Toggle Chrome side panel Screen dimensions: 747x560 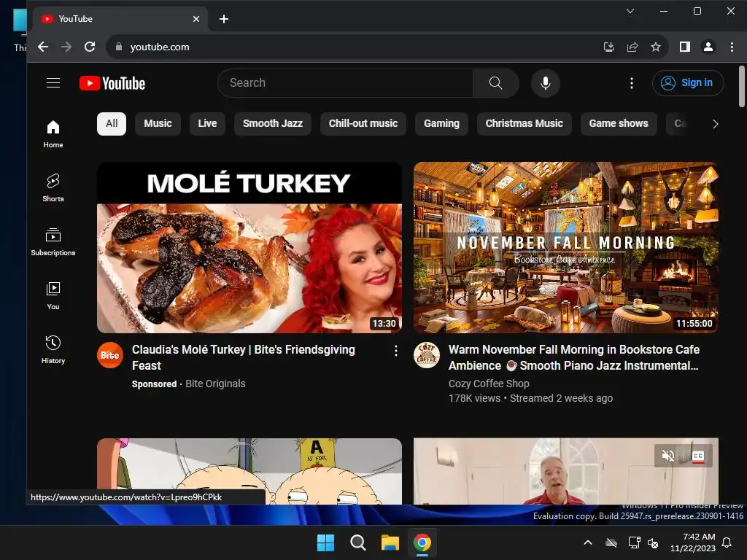(x=685, y=47)
